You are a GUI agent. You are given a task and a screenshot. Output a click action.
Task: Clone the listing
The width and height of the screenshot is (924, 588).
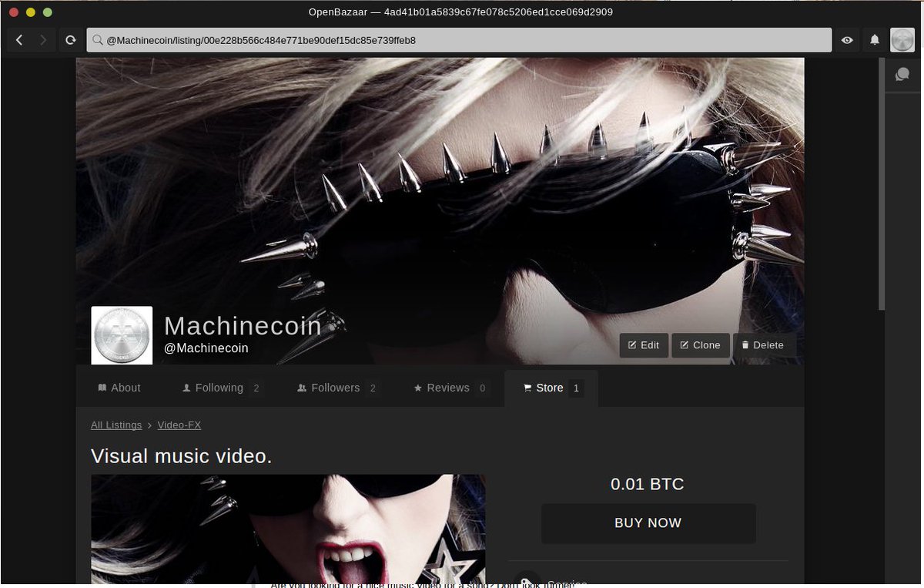pyautogui.click(x=701, y=345)
